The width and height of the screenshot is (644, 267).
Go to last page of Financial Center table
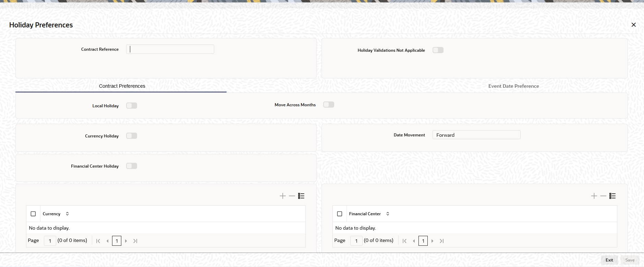click(442, 241)
